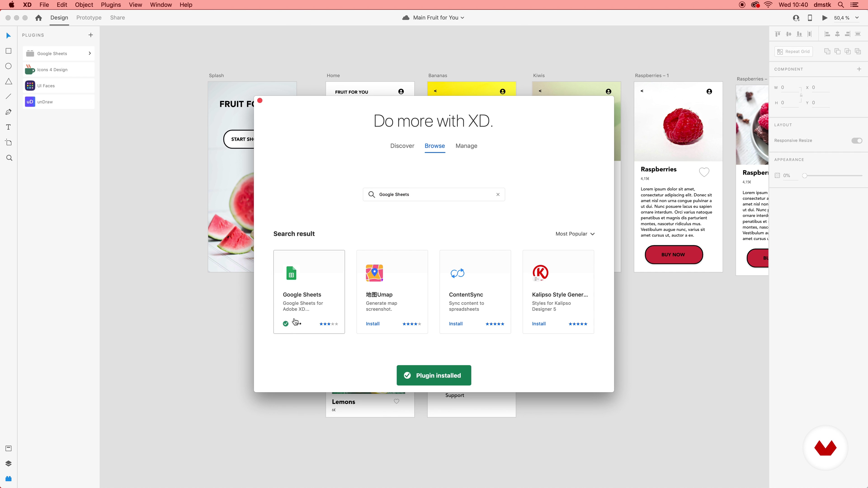This screenshot has height=488, width=868.
Task: Open Icons 4 Design plugin
Action: (59, 69)
